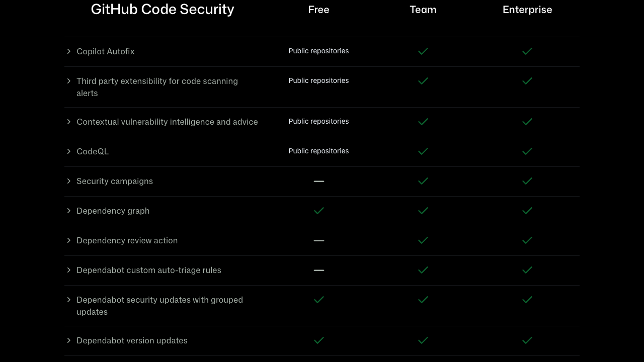644x362 pixels.
Task: Click Free checkmark for Dependabot security updates
Action: pos(319,300)
